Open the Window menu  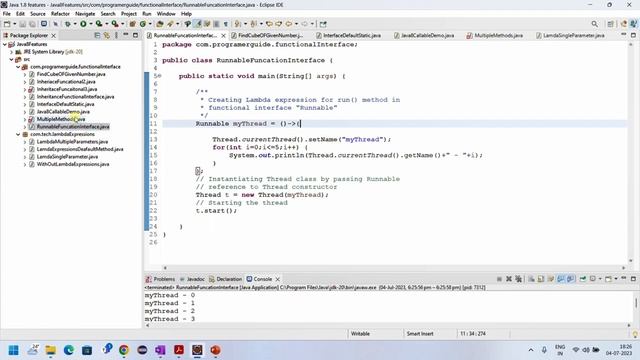[166, 14]
